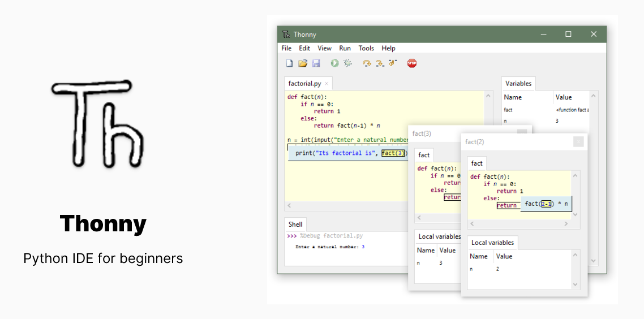Click Name column header in fact(3) locals

point(426,250)
